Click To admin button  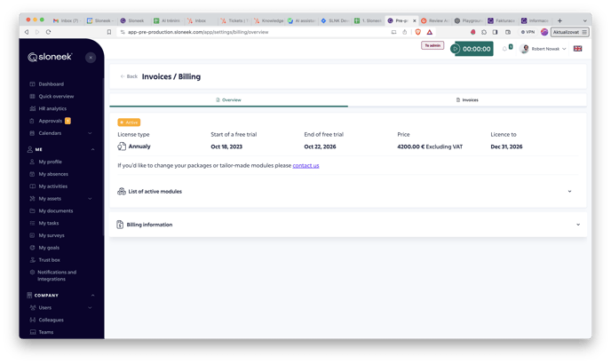point(432,45)
